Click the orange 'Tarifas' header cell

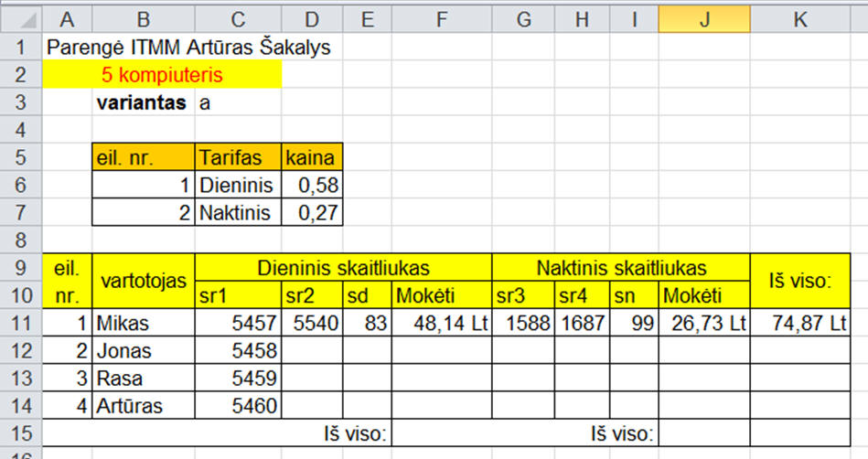(237, 157)
